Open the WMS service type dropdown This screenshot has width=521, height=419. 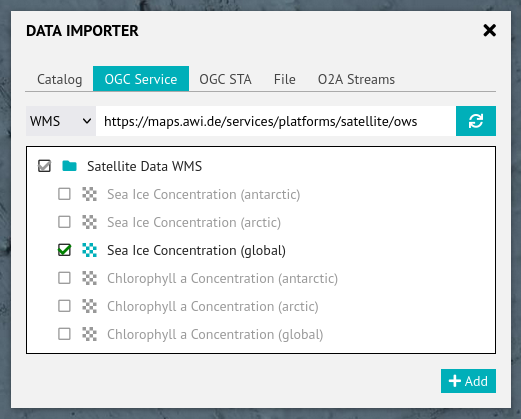[61, 121]
